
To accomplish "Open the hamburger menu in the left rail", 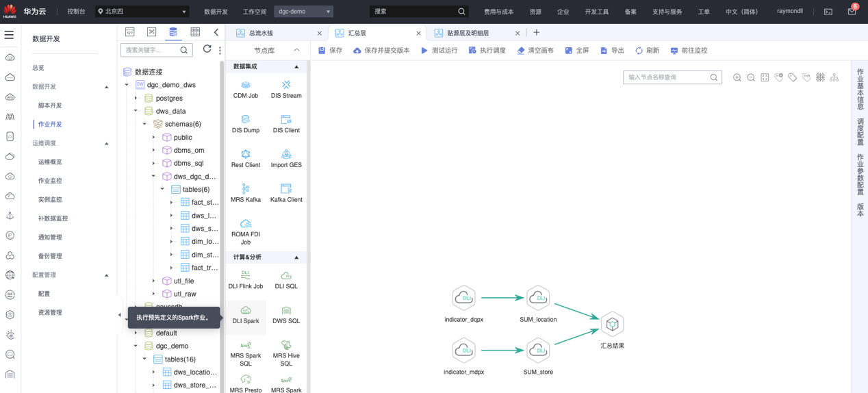I will [x=9, y=34].
